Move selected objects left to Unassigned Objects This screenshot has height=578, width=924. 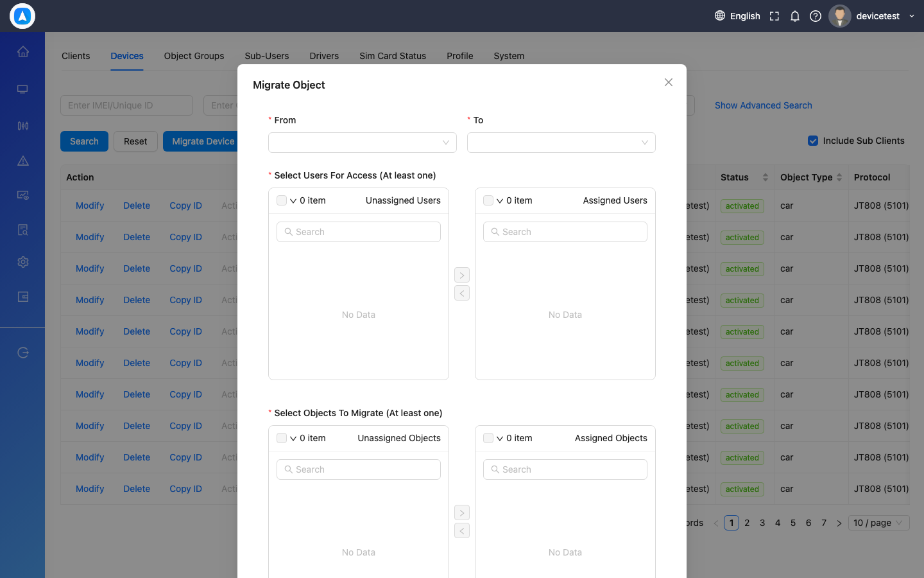[462, 530]
